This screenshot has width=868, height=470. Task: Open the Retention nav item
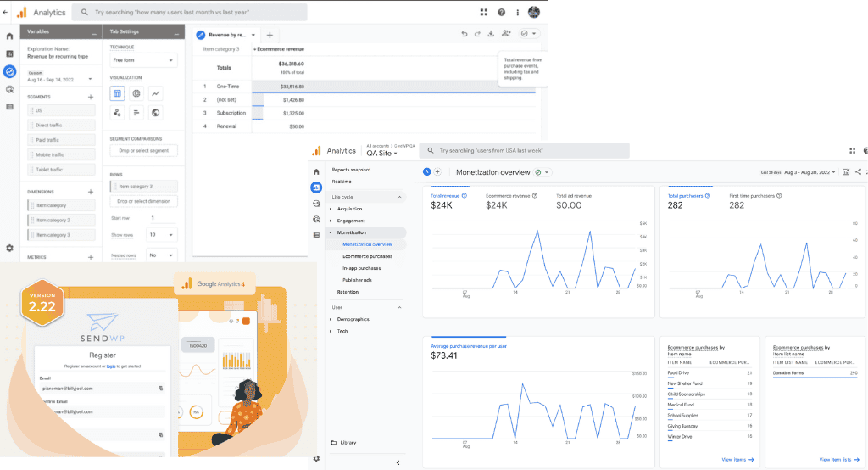coord(348,292)
